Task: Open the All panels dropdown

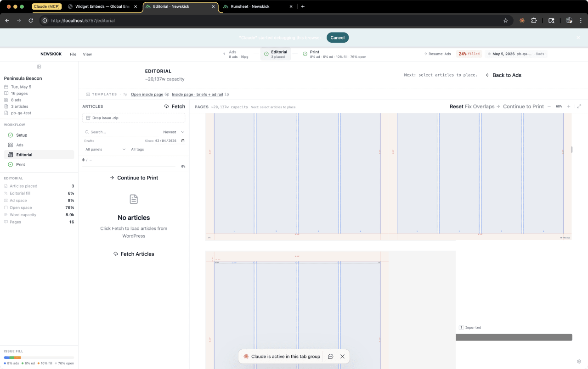Action: [106, 149]
